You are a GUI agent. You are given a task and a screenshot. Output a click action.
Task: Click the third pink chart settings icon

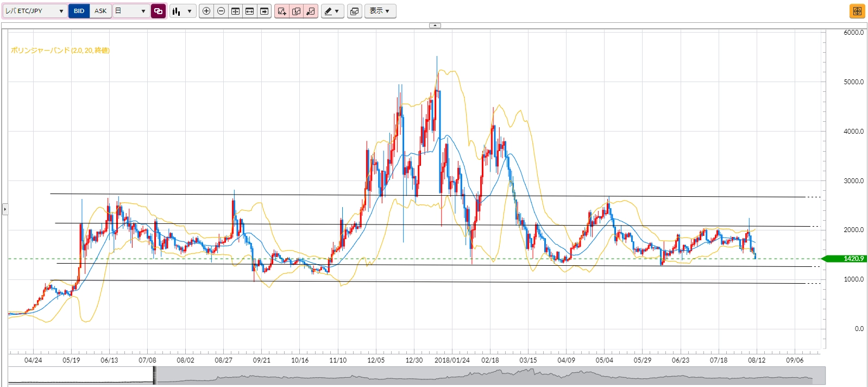(x=311, y=11)
